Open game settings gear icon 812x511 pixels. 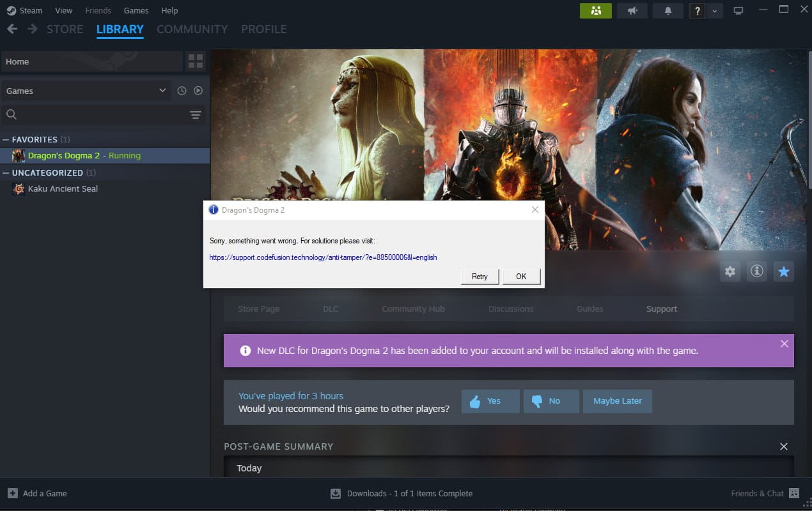[x=730, y=271]
